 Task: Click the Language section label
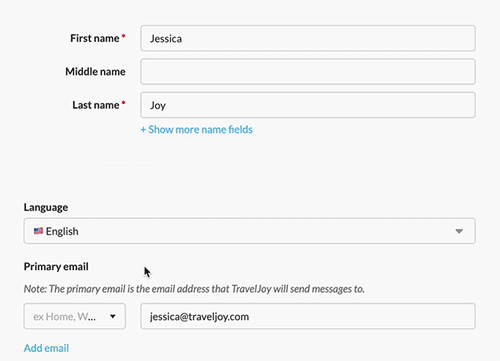46,207
